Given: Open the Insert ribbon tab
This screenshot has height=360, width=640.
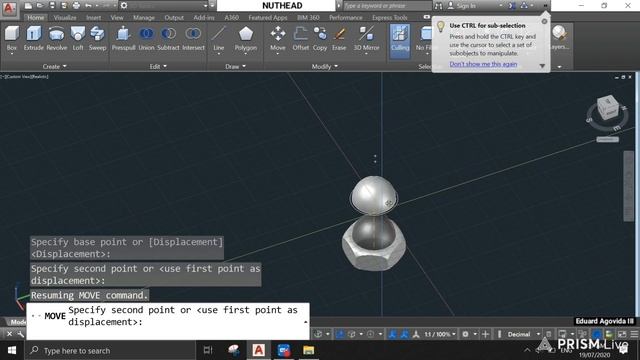Looking at the screenshot, I should [x=93, y=18].
